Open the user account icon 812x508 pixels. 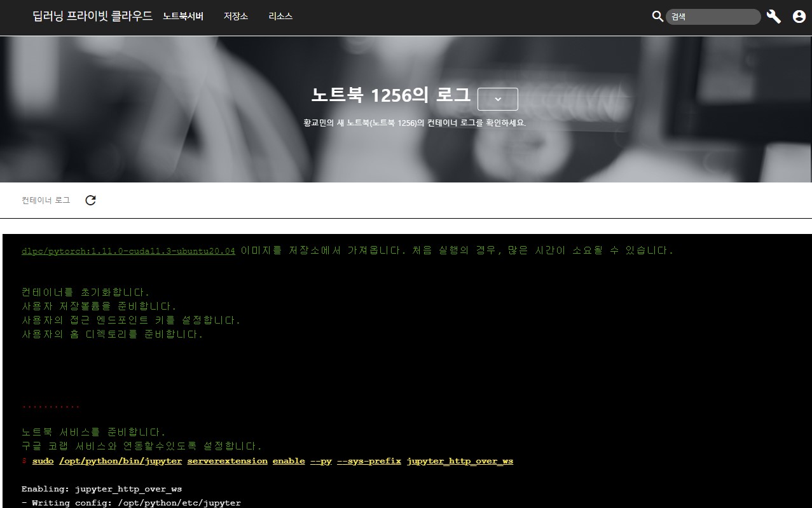[x=799, y=17]
